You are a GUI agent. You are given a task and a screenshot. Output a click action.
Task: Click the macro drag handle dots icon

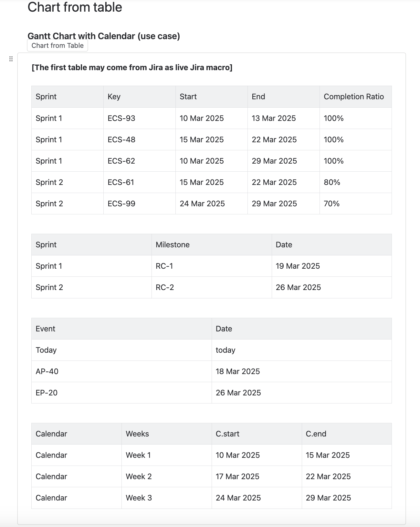coord(11,59)
